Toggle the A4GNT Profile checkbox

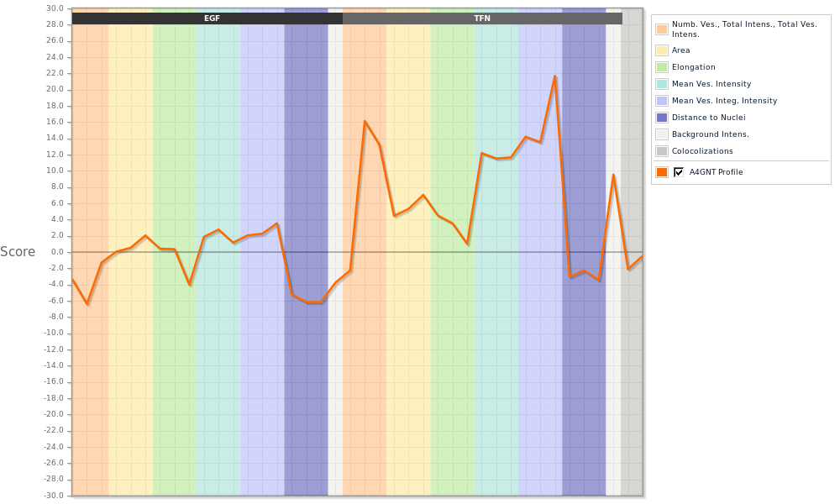[679, 172]
